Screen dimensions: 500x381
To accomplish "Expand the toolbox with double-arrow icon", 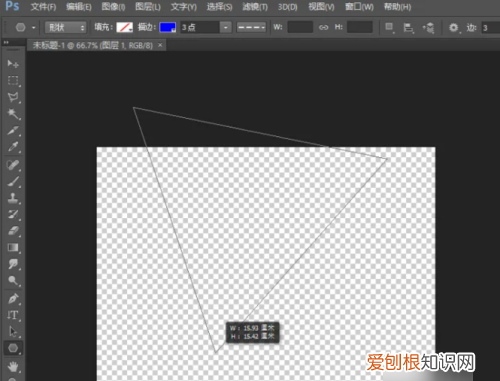I will (x=6, y=43).
